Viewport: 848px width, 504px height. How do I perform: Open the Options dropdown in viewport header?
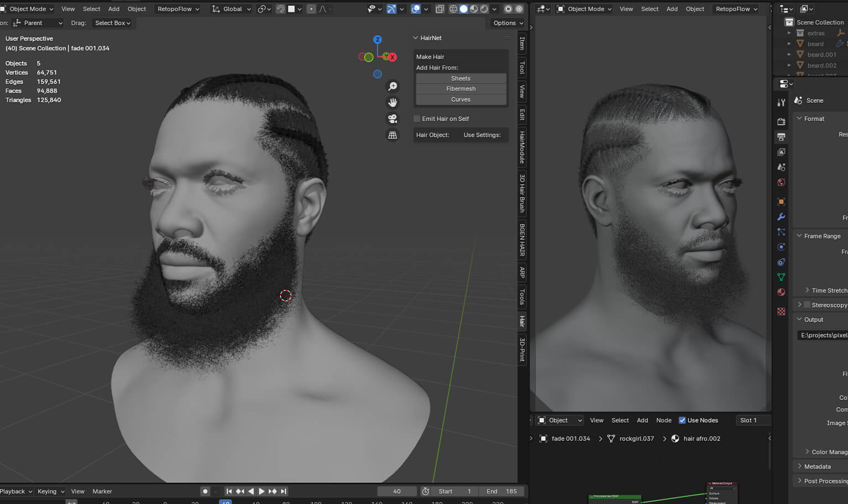tap(507, 23)
